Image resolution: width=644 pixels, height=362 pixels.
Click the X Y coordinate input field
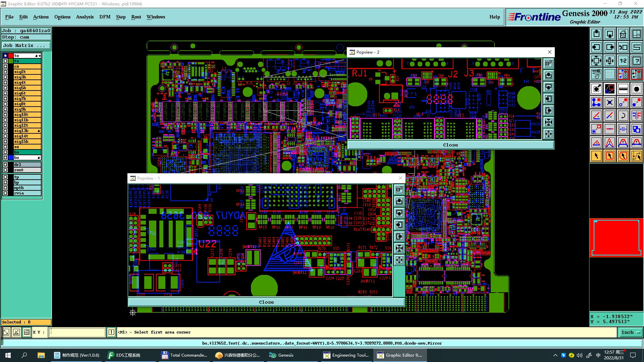[77, 332]
